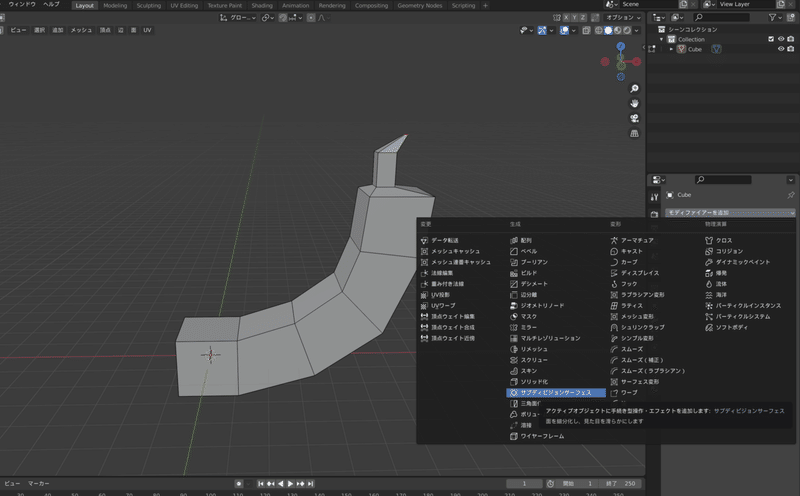
Task: Open the オプション dropdown in viewport
Action: (620, 17)
